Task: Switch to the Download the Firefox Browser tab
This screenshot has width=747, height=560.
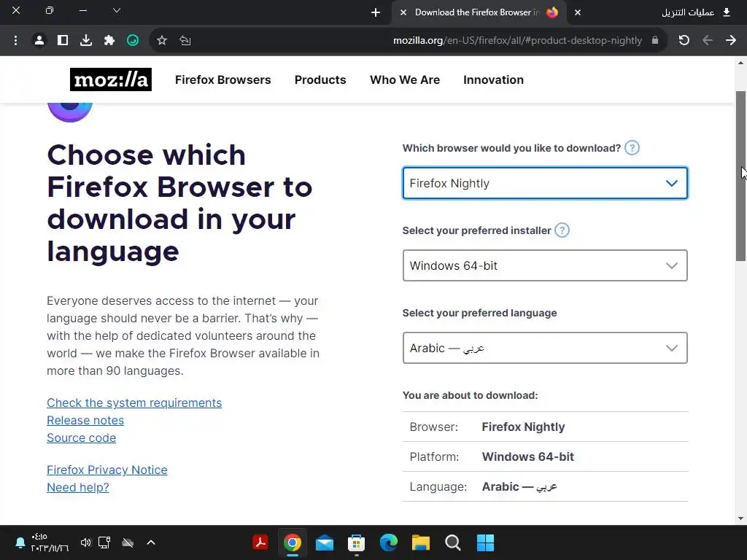Action: click(479, 12)
